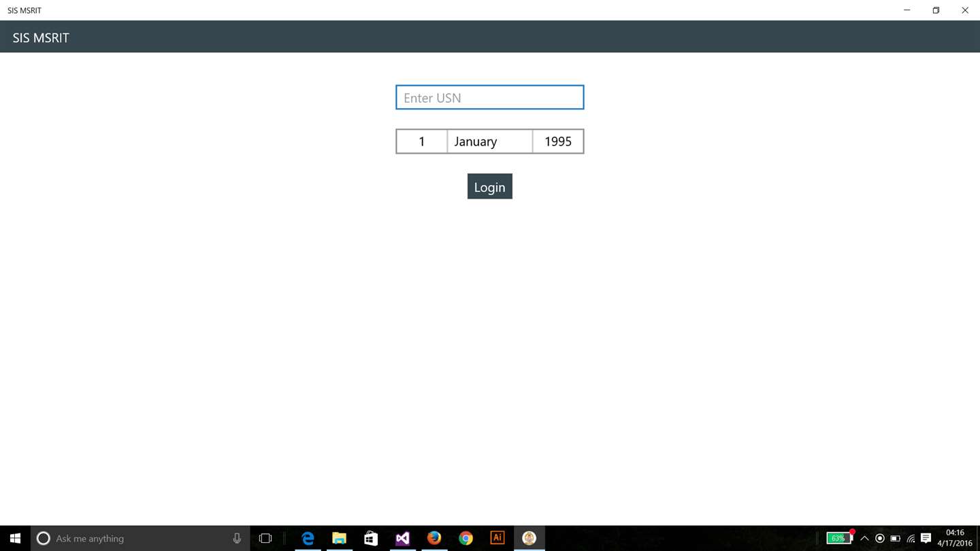Open the day picker showing 1
Screen dimensions: 980x551
421,141
